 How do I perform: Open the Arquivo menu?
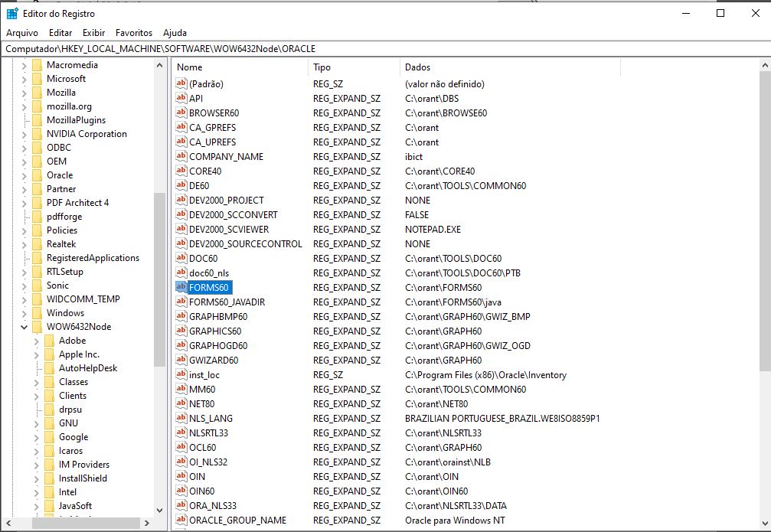pyautogui.click(x=22, y=33)
